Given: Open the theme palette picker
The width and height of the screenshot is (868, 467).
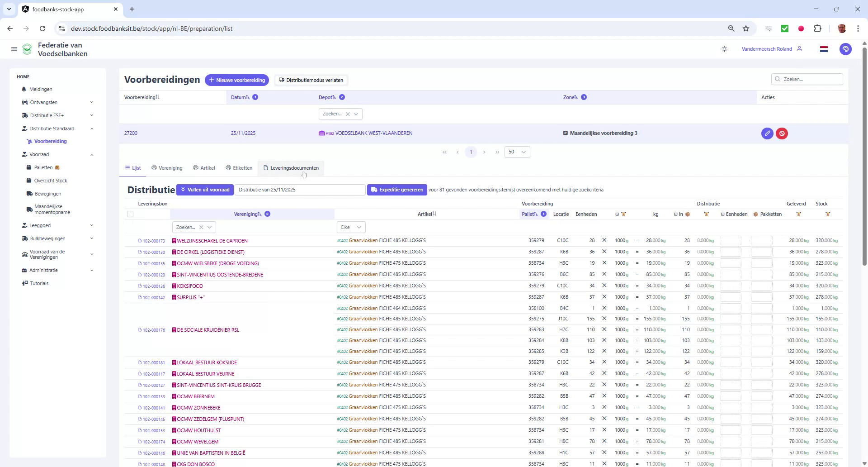Looking at the screenshot, I should 846,49.
